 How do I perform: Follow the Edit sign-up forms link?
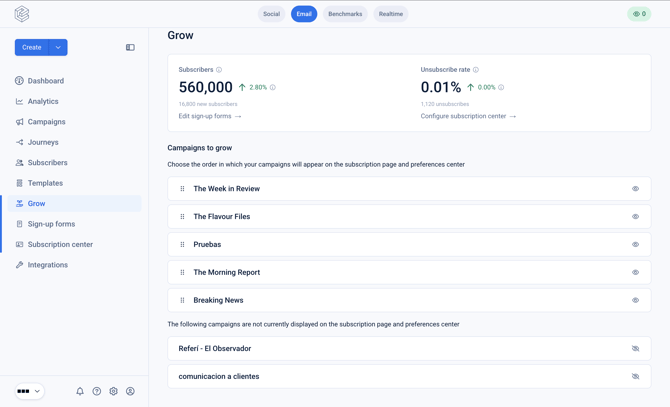click(x=210, y=116)
